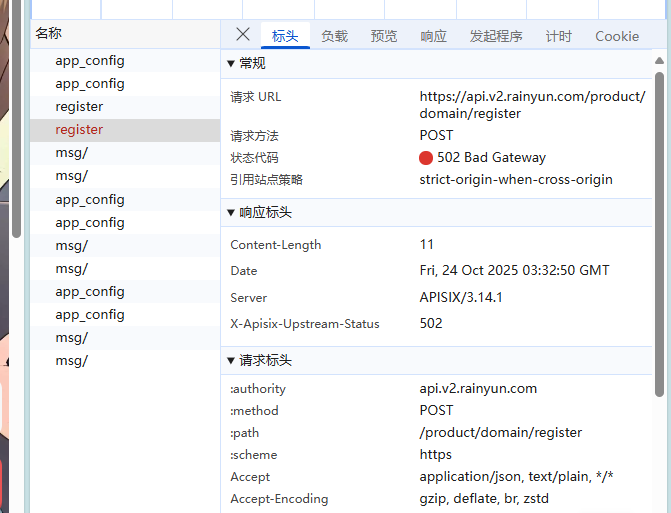This screenshot has height=513, width=671.
Task: Open the 计时 tab
Action: pyautogui.click(x=559, y=36)
